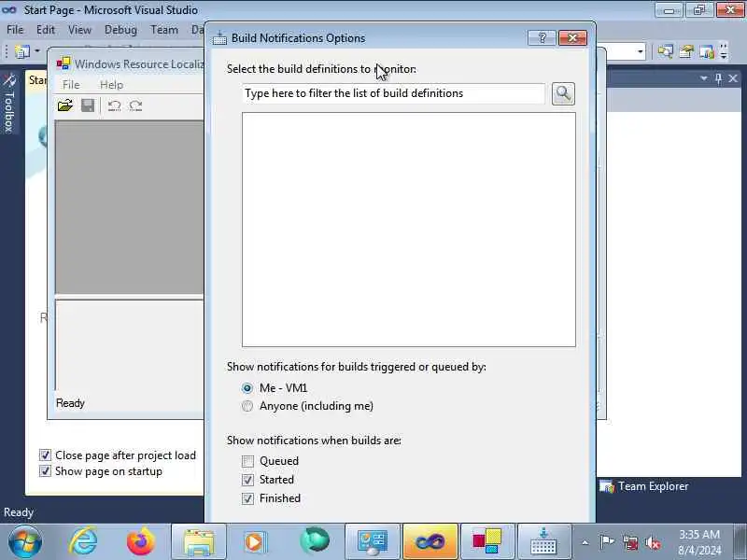
Task: Open File menu in Windows Resource Localizer
Action: [71, 85]
